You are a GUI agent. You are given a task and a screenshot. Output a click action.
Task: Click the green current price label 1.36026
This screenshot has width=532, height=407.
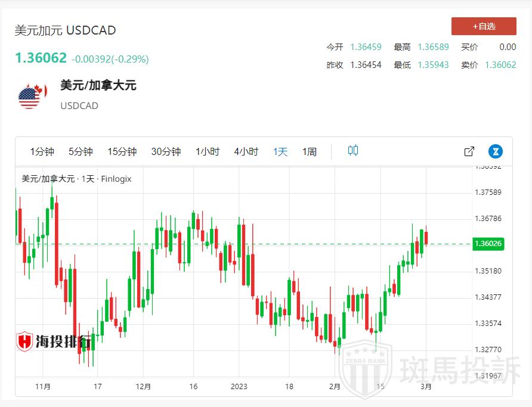click(x=487, y=244)
